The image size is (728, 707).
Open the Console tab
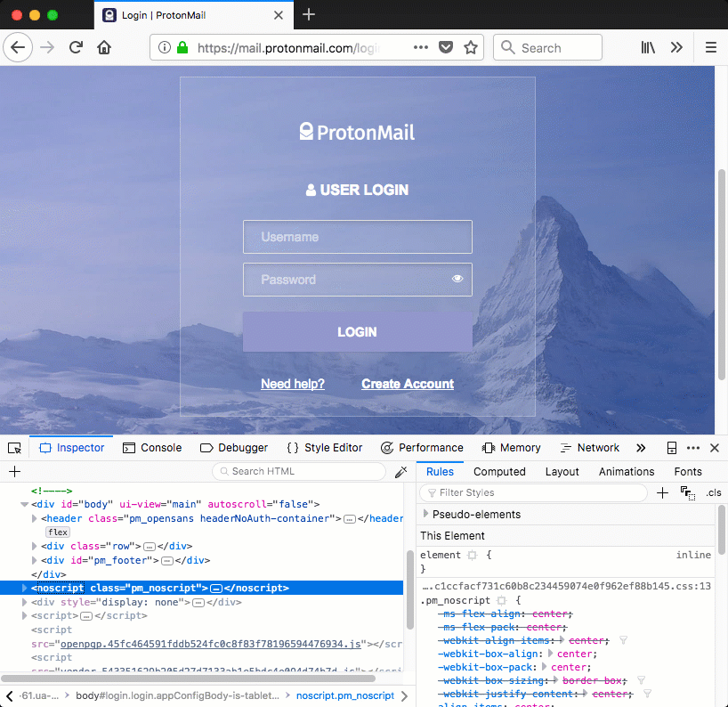coord(152,448)
